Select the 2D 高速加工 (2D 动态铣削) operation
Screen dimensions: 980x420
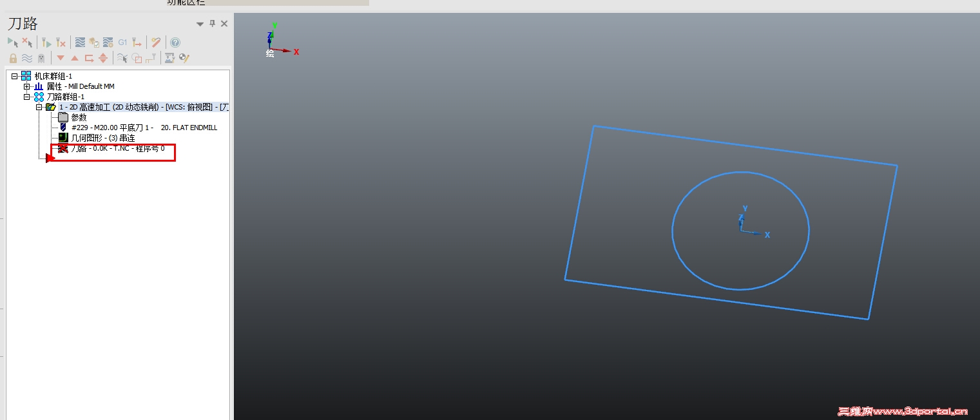(144, 107)
